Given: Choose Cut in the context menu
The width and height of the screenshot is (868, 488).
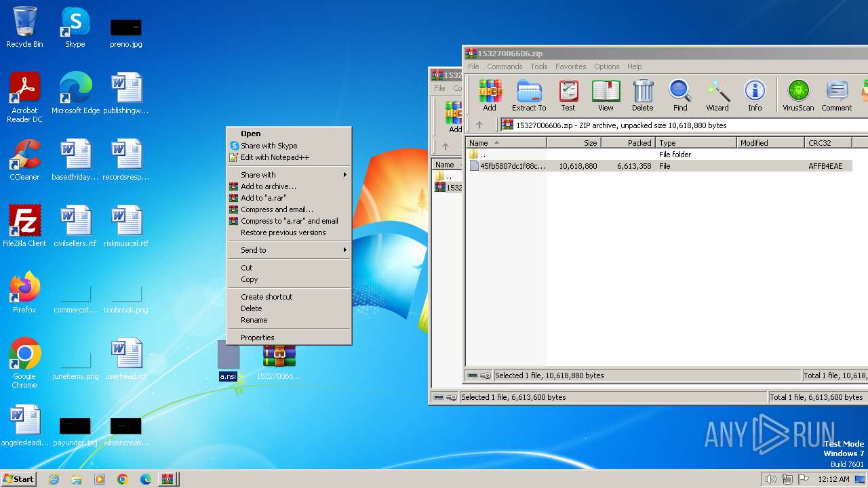Looking at the screenshot, I should (290, 268).
